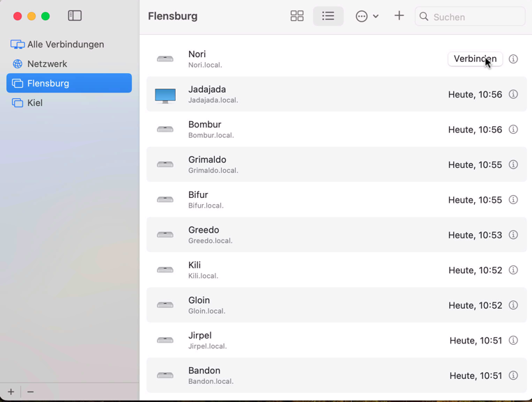Screen dimensions: 532x402
Task: Select Alle Verbindungen in sidebar
Action: (66, 44)
